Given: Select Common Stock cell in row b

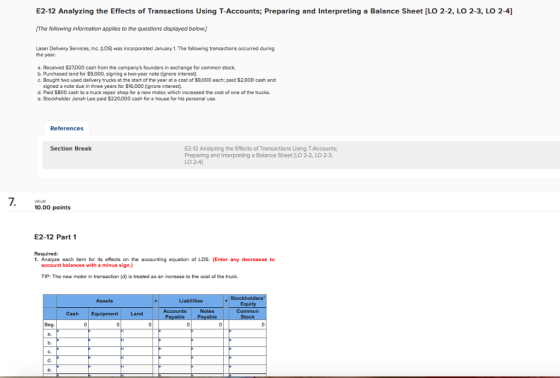Looking at the screenshot, I should coord(248,342).
